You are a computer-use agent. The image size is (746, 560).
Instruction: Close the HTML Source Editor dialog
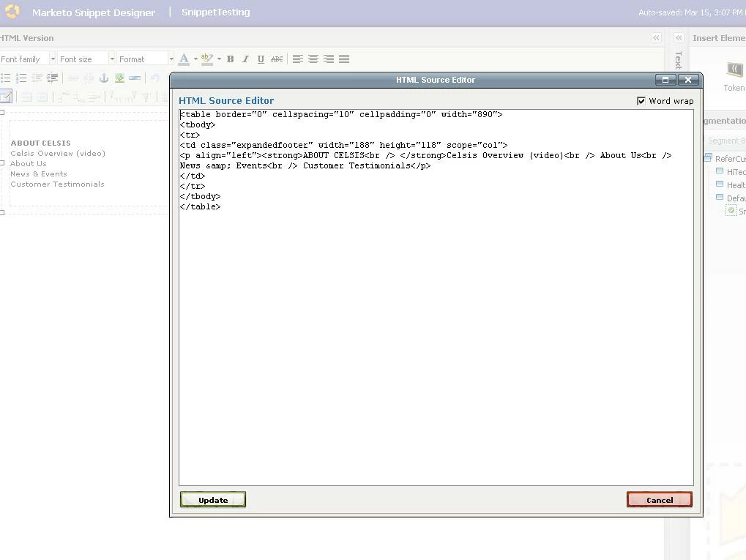688,80
